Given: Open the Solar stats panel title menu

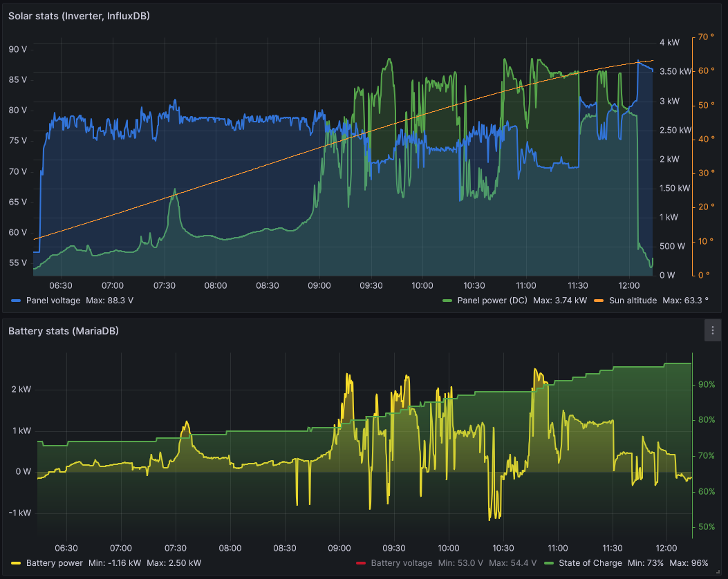Looking at the screenshot, I should pyautogui.click(x=79, y=16).
